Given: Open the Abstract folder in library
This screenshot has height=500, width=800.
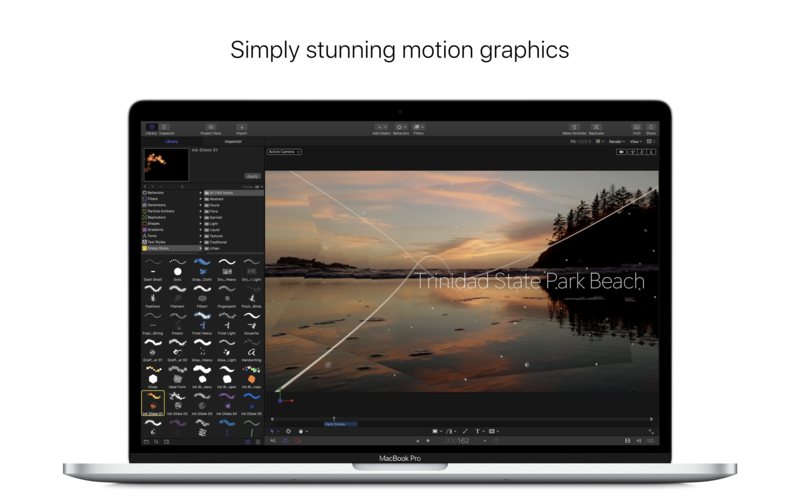Looking at the screenshot, I should (x=215, y=198).
